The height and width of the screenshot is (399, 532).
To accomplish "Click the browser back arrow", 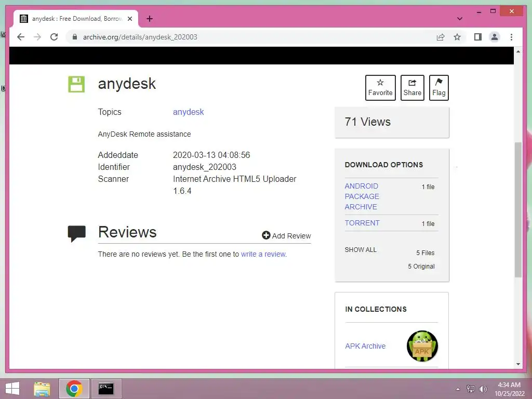I will [21, 37].
